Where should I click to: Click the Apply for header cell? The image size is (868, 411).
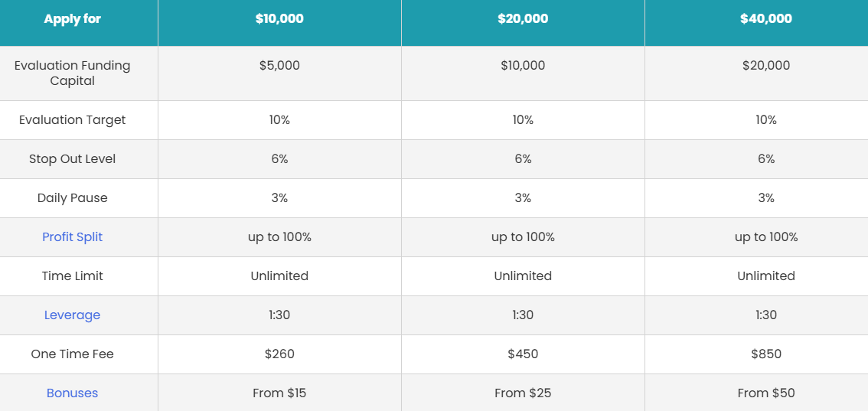pyautogui.click(x=73, y=19)
